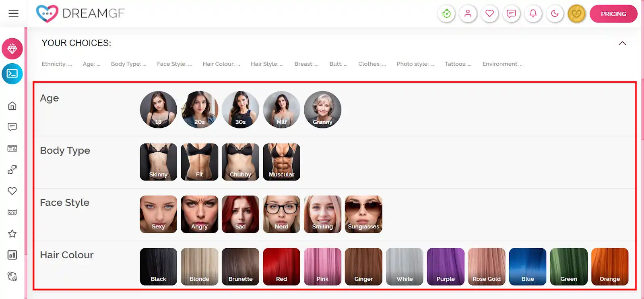This screenshot has height=299, width=644.
Task: Open the terminal prompt sidebar icon
Action: 12,74
